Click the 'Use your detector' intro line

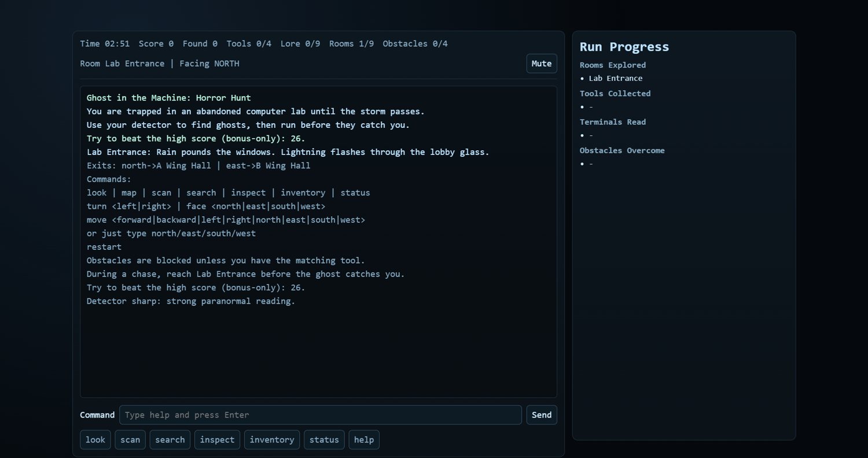click(248, 125)
